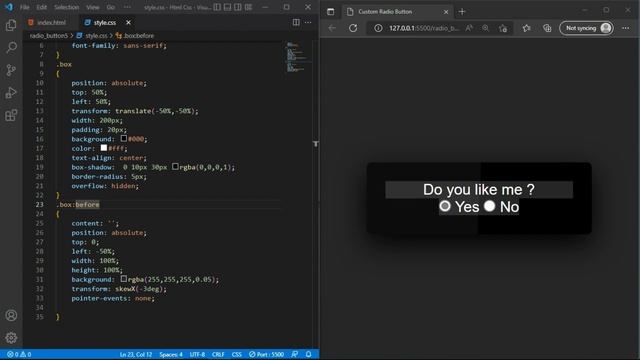This screenshot has height=360, width=640.
Task: Select the Yes radio button
Action: [x=444, y=206]
